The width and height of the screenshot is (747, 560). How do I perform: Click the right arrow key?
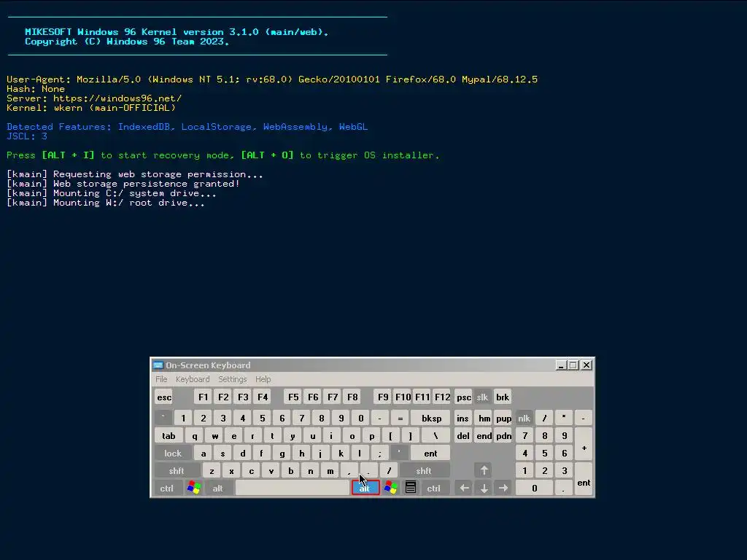click(x=503, y=488)
